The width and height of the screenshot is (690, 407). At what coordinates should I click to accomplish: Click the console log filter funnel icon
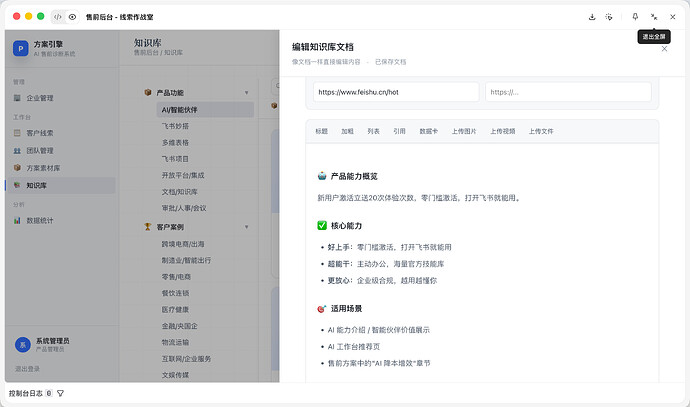click(x=60, y=393)
